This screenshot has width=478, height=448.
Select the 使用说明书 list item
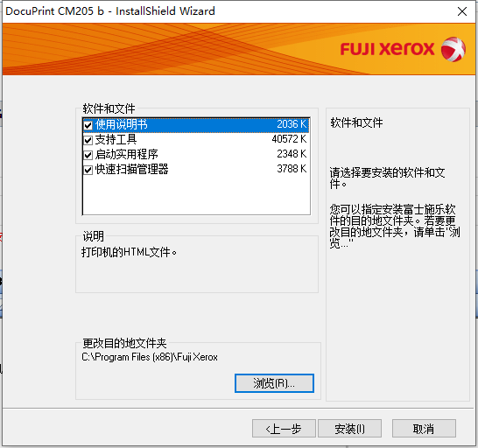[196, 125]
